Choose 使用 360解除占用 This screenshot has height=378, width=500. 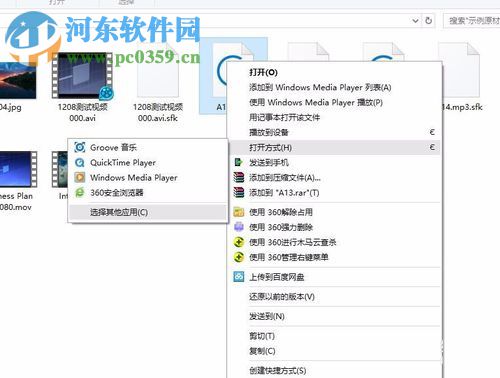coord(334,212)
